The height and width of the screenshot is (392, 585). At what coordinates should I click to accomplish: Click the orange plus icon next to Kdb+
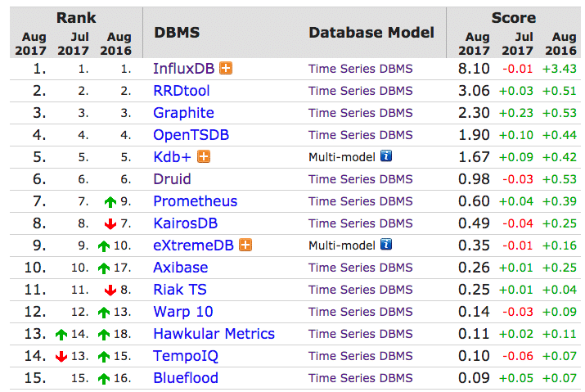click(x=204, y=157)
